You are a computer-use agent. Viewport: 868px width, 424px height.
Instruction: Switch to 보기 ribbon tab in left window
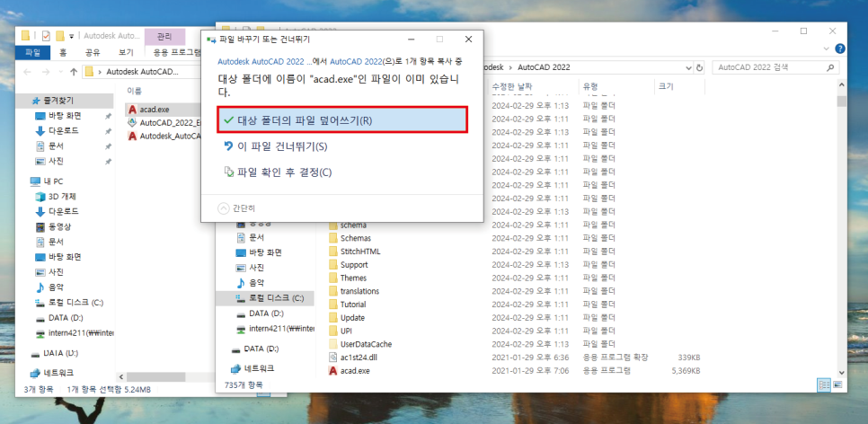[x=126, y=53]
